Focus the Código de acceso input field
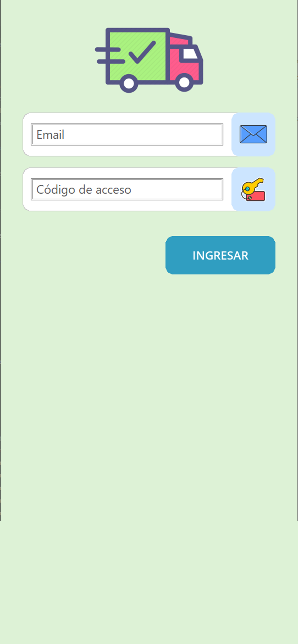Viewport: 298px width, 644px height. point(127,189)
